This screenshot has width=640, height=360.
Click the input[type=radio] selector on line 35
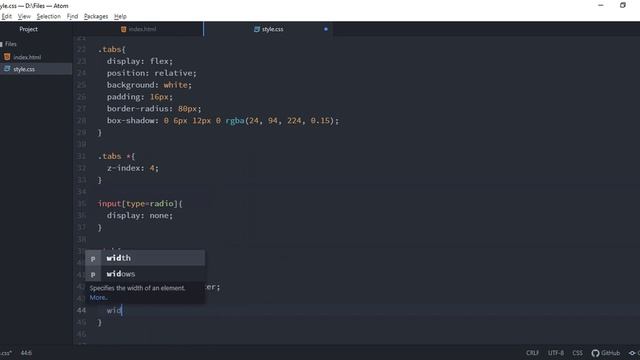click(x=138, y=204)
